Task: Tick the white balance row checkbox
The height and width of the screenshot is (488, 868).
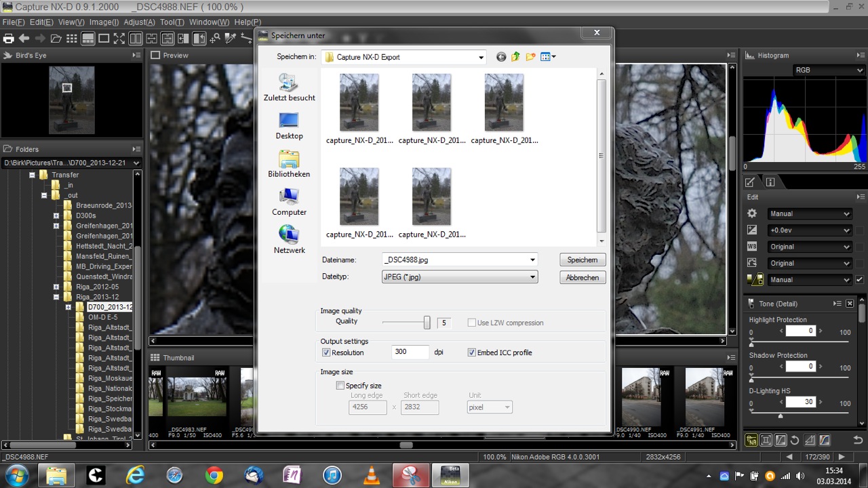Action: 860,247
